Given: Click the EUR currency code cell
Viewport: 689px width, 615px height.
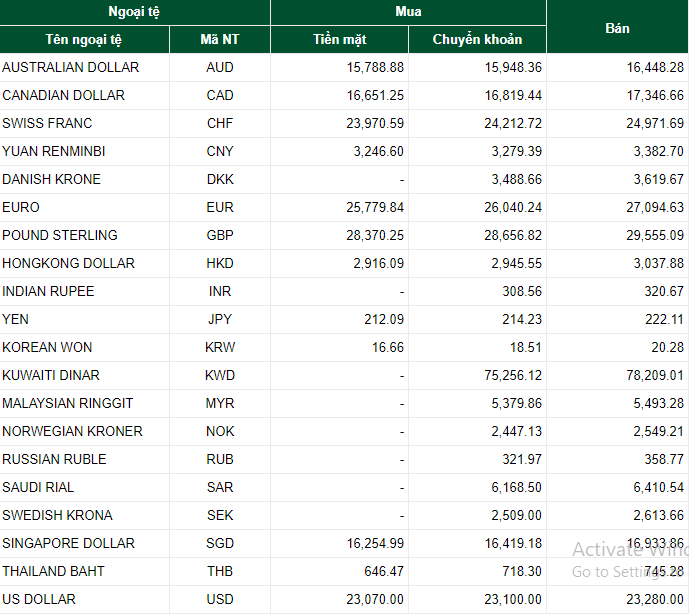Looking at the screenshot, I should [220, 207].
